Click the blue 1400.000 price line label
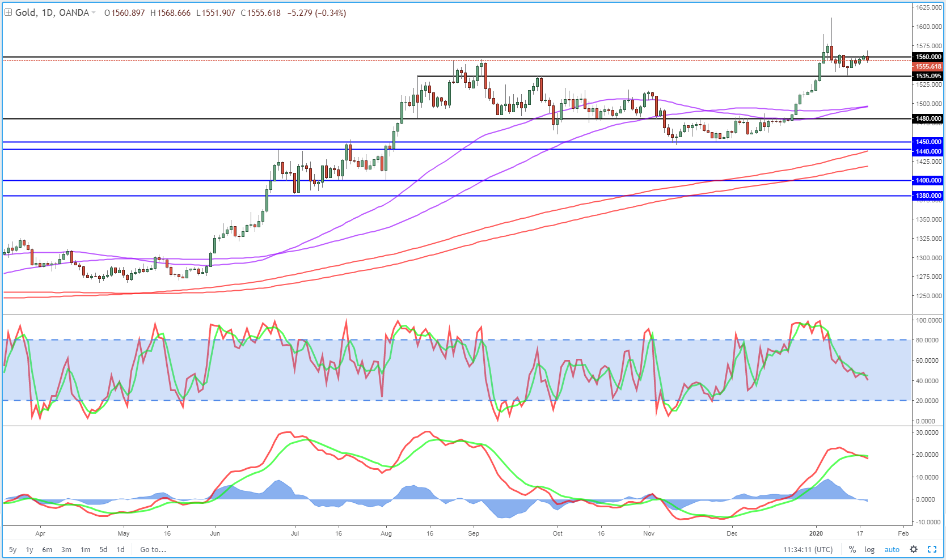The height and width of the screenshot is (560, 946). pyautogui.click(x=928, y=180)
